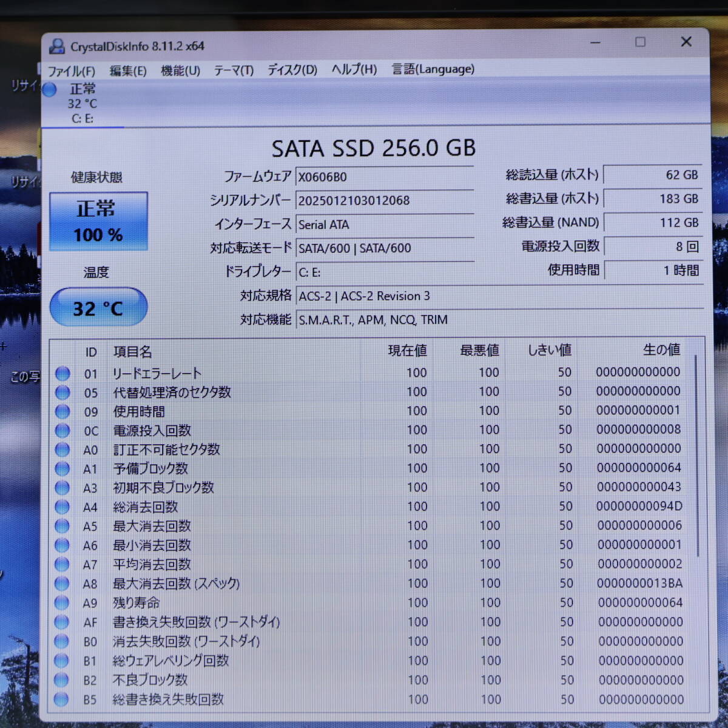
Task: Click status circle for 残り寿命 row
Action: 62,603
